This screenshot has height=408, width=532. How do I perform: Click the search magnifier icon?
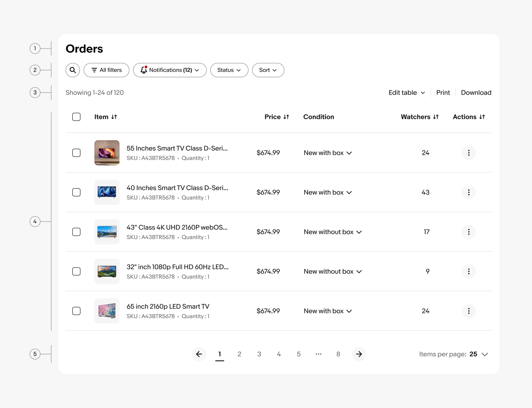coord(73,70)
